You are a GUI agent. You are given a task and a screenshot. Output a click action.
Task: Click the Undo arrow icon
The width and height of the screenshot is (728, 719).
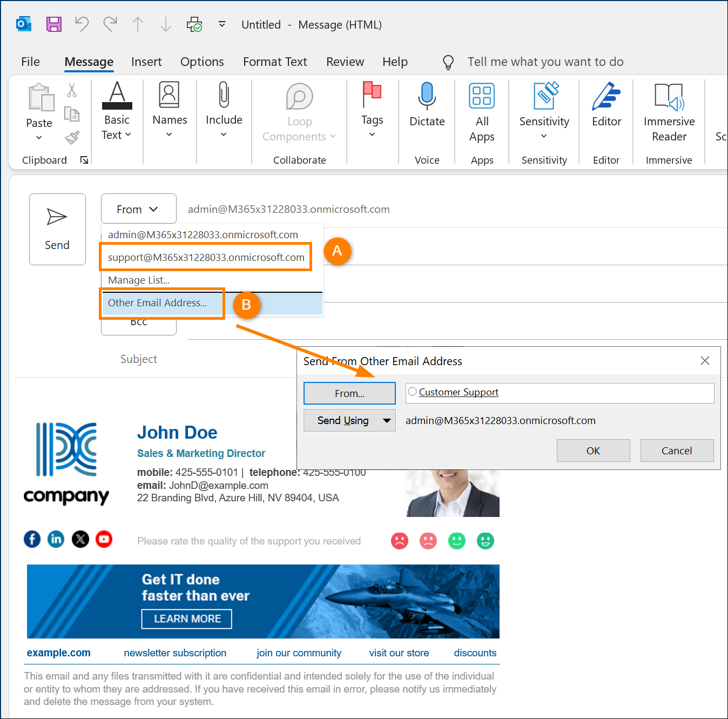tap(82, 24)
